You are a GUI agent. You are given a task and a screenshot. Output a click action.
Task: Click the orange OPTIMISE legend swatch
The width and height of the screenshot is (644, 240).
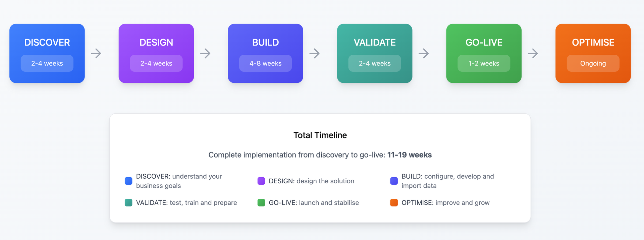(x=394, y=203)
